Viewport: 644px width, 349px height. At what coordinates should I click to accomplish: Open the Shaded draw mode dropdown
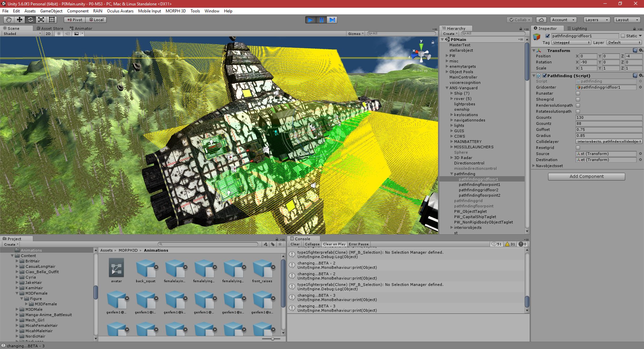22,34
